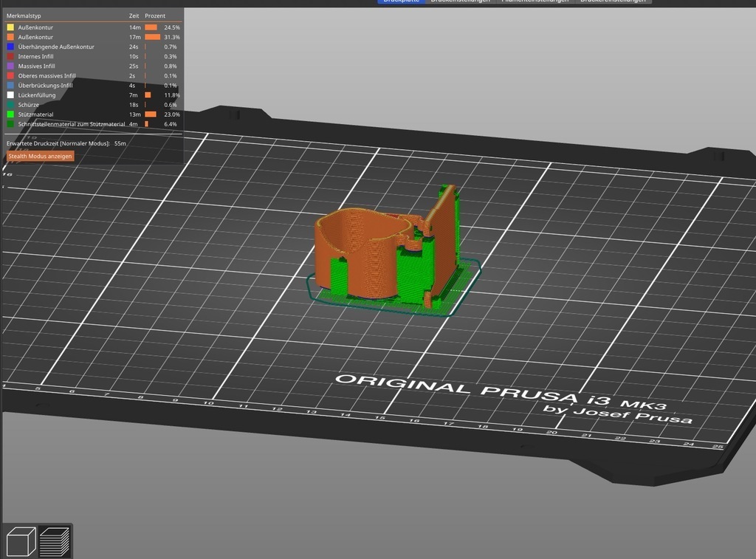Viewport: 756px width, 559px height.
Task: Click the 23.0% Stützmaterial percentage
Action: (171, 114)
